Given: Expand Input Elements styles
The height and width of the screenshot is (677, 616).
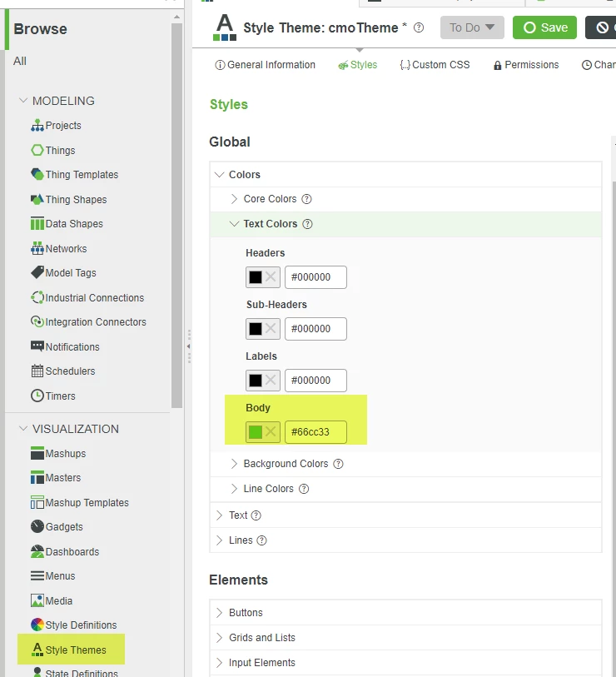Looking at the screenshot, I should tap(219, 663).
